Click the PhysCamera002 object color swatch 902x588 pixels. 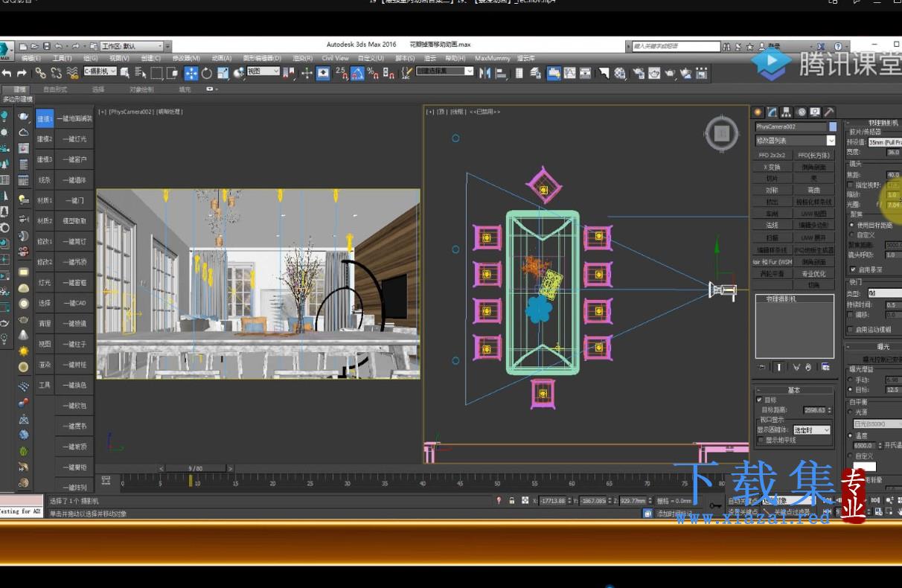tap(833, 127)
